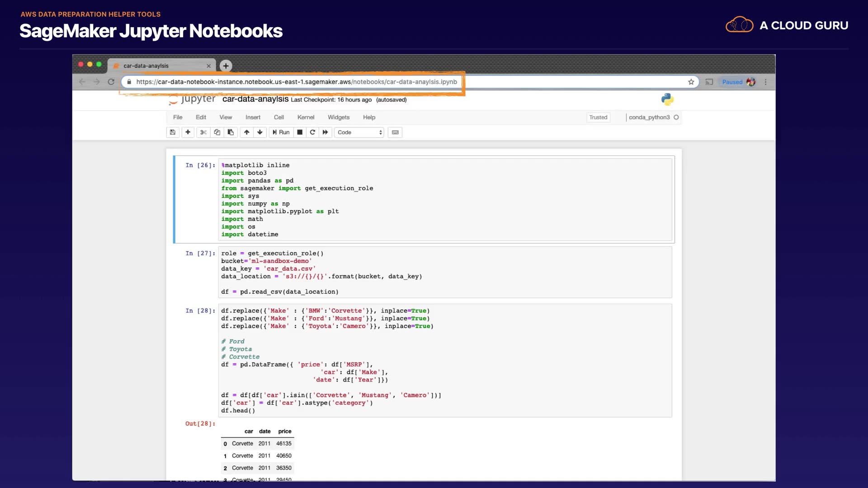Rename notebook title car-data-anaylsis
The width and height of the screenshot is (868, 488).
click(255, 99)
